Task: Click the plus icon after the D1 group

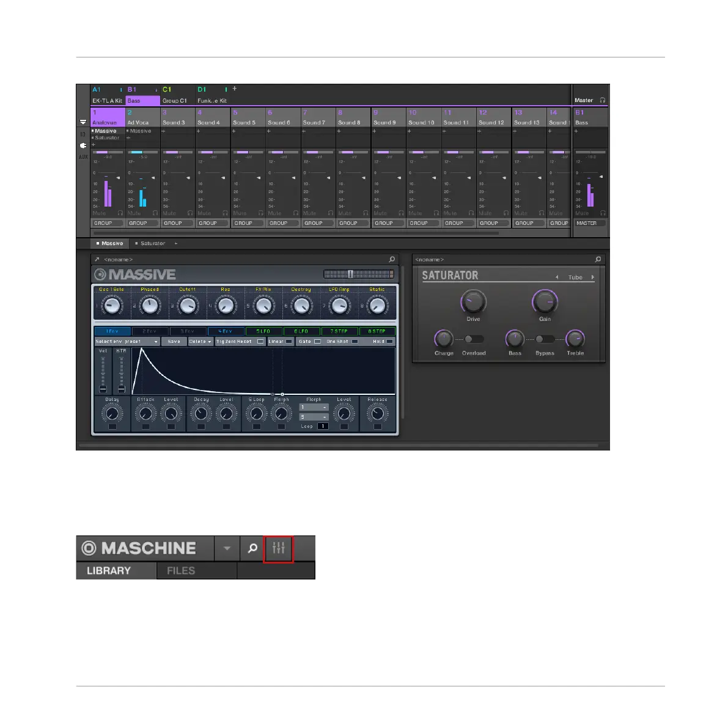Action: click(235, 88)
